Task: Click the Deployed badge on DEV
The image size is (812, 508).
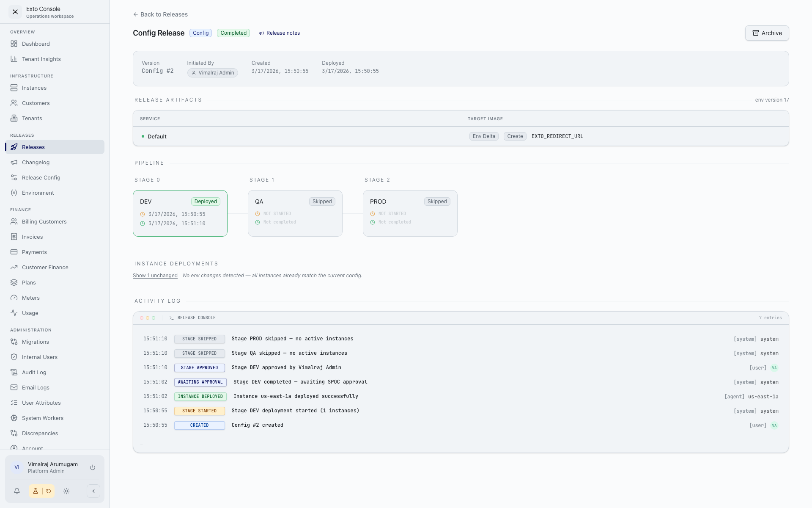Action: click(x=206, y=202)
